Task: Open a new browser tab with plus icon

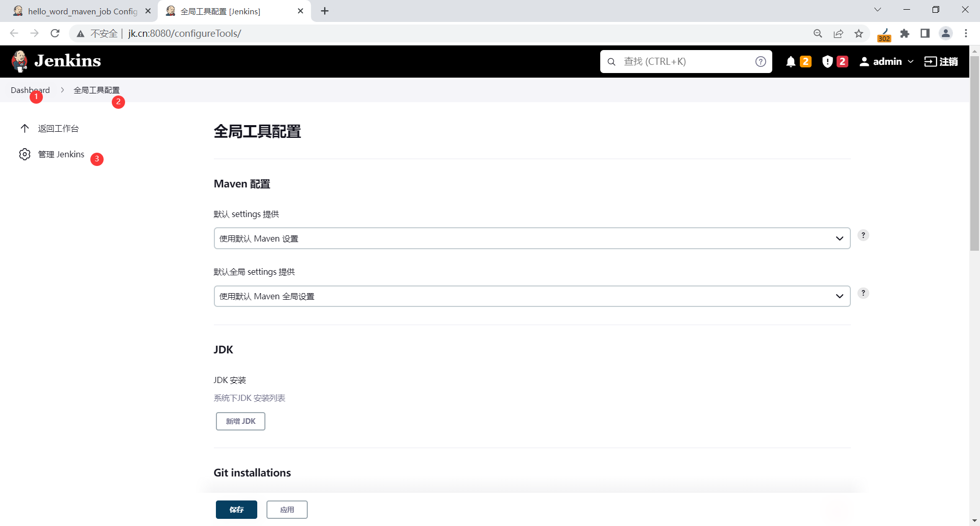Action: (325, 11)
